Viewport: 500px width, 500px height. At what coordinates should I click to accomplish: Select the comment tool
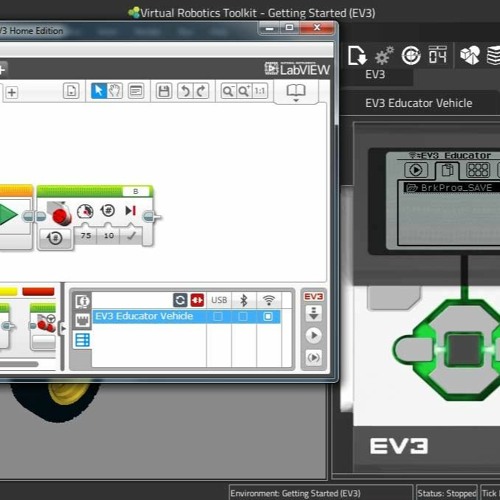tap(136, 91)
